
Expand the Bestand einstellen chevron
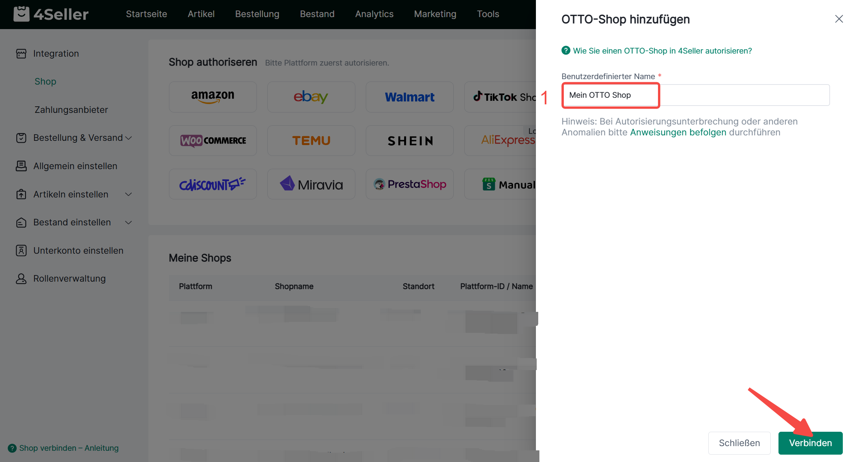pos(129,222)
